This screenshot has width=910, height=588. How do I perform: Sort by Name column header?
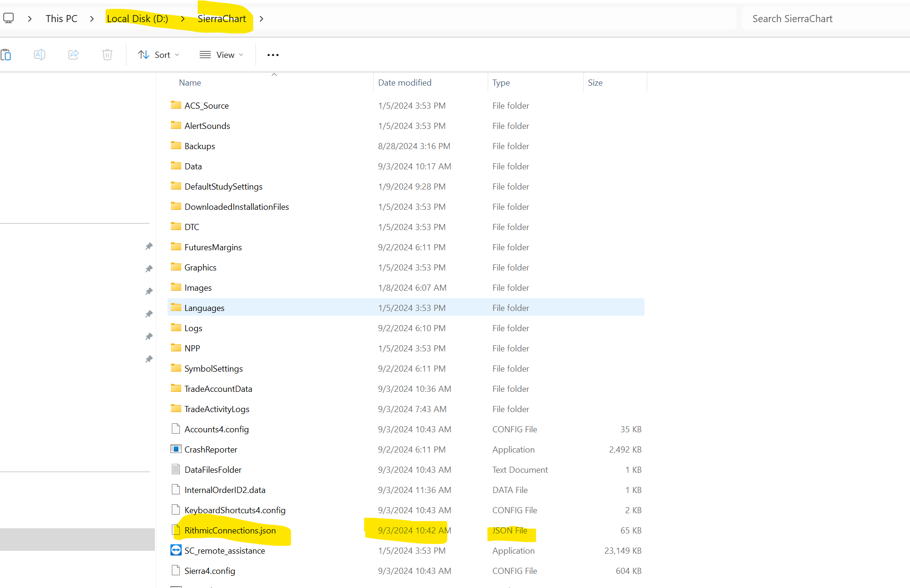click(x=190, y=83)
